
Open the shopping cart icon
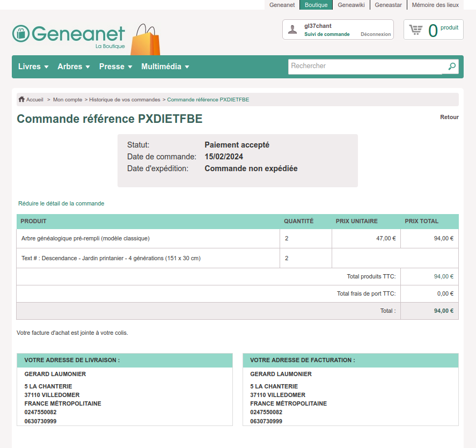tap(416, 30)
